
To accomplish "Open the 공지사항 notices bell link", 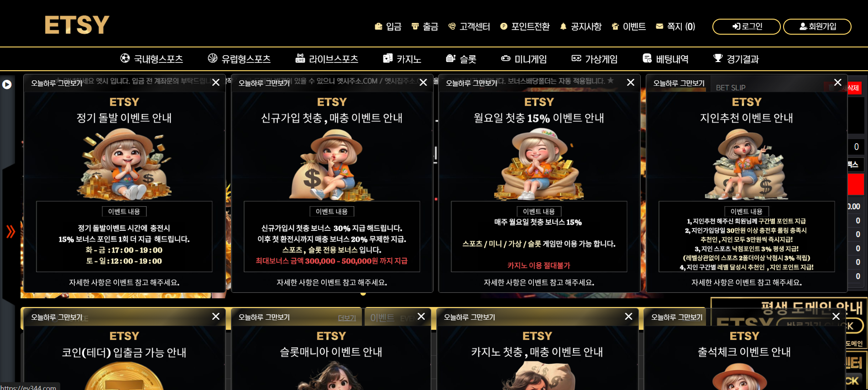I will [x=580, y=26].
